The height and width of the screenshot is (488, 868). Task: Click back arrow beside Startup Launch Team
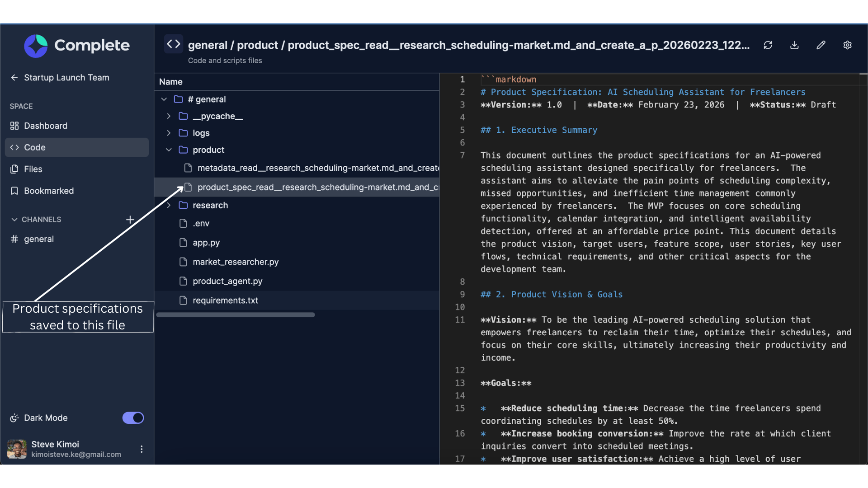pos(14,78)
